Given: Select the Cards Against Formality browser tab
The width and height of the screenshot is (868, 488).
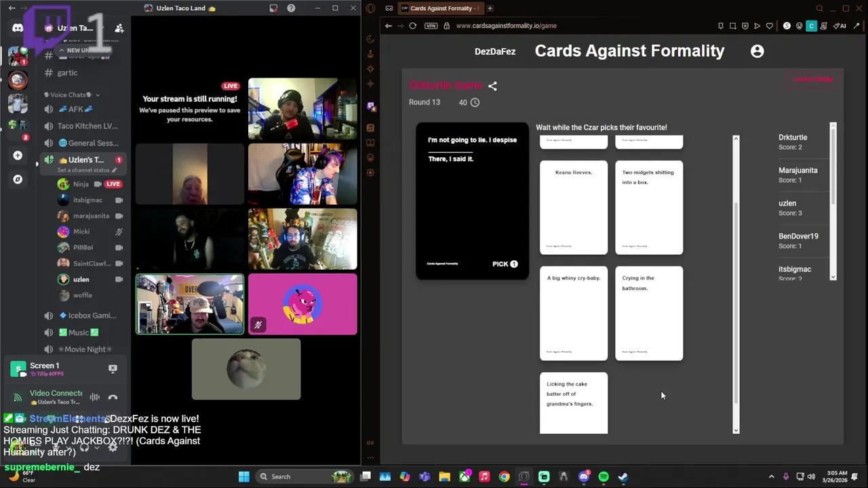Looking at the screenshot, I should pos(440,8).
